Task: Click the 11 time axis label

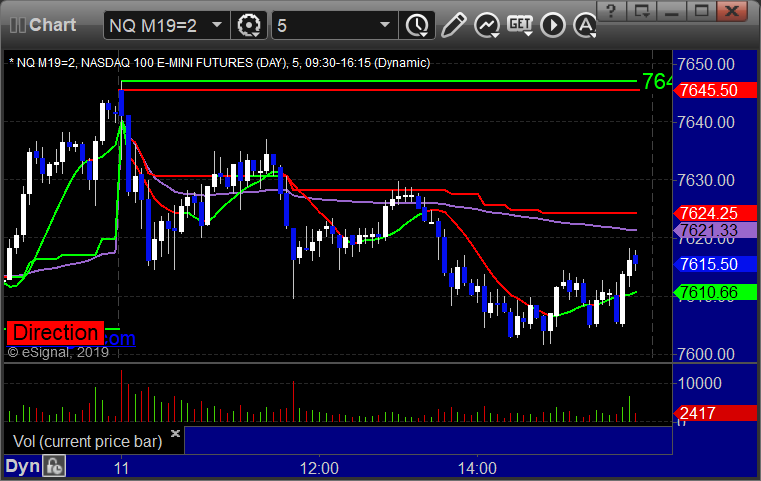Action: coord(121,468)
